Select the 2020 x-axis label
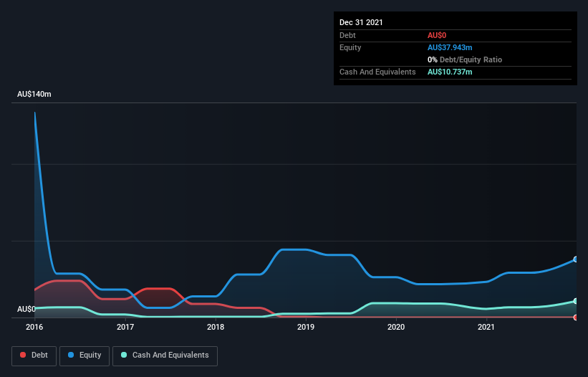This screenshot has height=377, width=588. (x=396, y=327)
